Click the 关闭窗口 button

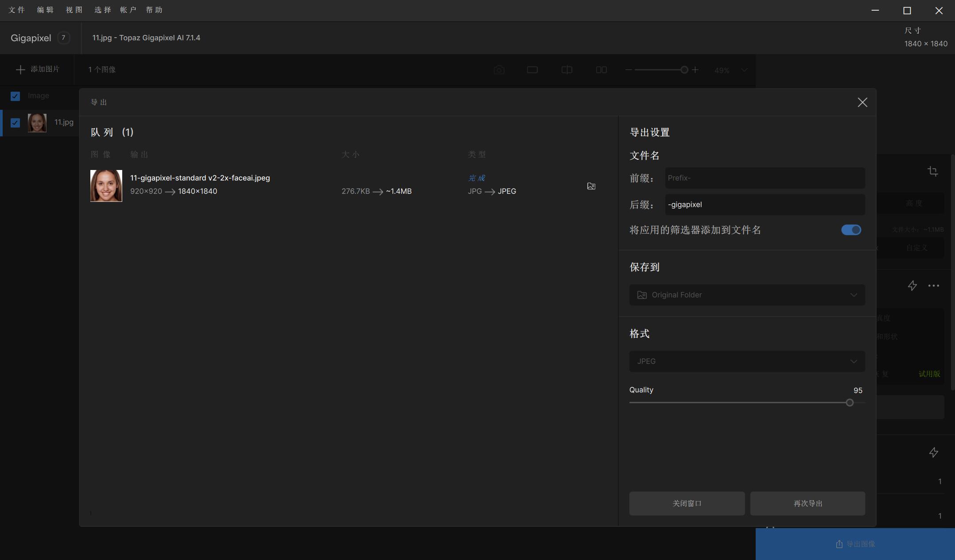[x=687, y=503]
